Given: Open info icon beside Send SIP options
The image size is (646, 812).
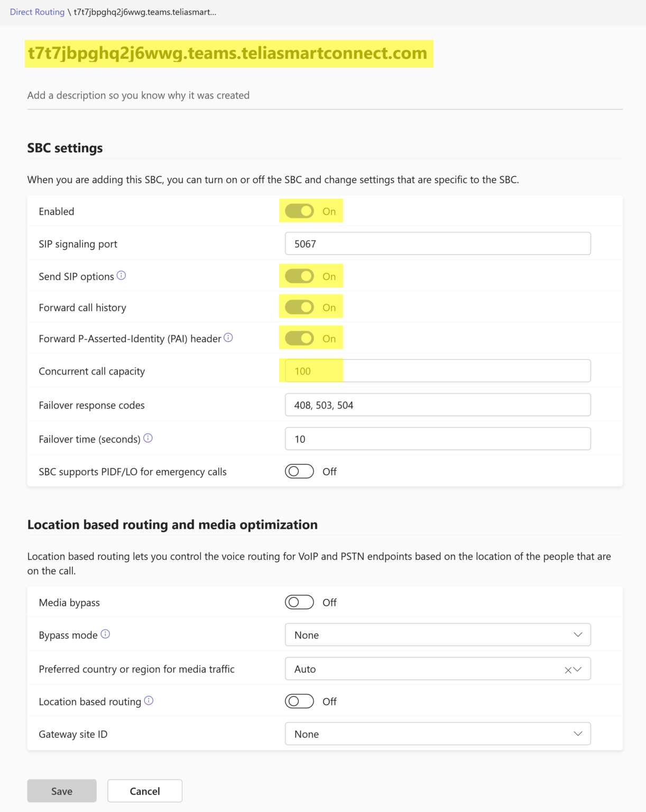Looking at the screenshot, I should tap(121, 275).
